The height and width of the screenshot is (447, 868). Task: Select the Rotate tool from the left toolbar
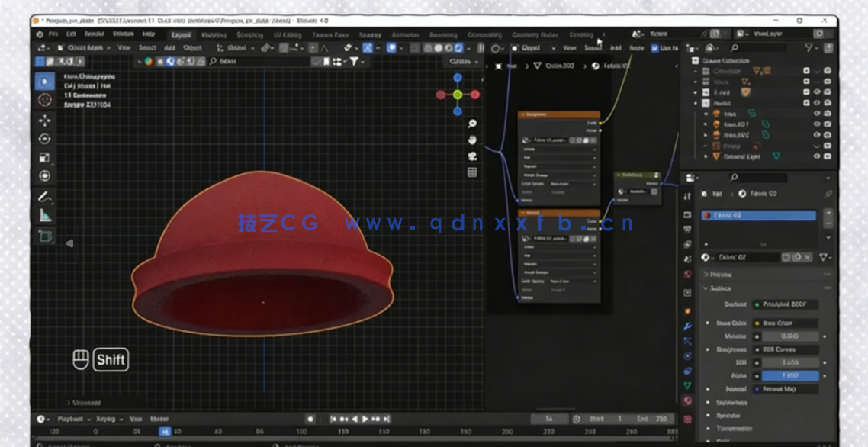tap(43, 139)
